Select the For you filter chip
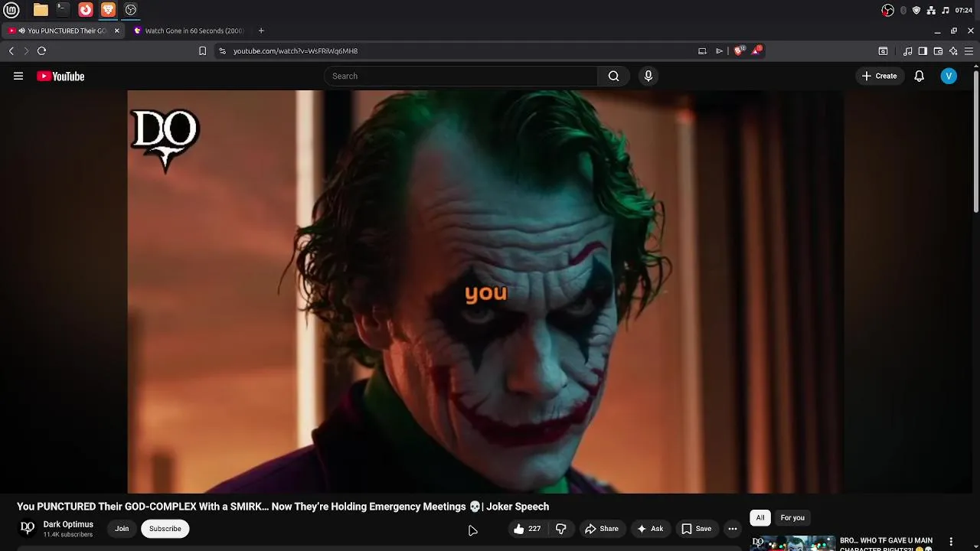This screenshot has width=980, height=551. (792, 518)
